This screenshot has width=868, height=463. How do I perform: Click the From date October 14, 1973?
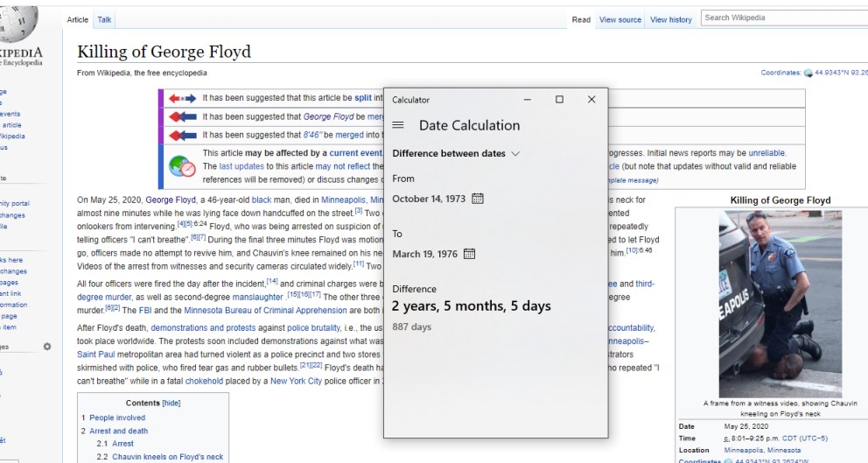point(429,199)
